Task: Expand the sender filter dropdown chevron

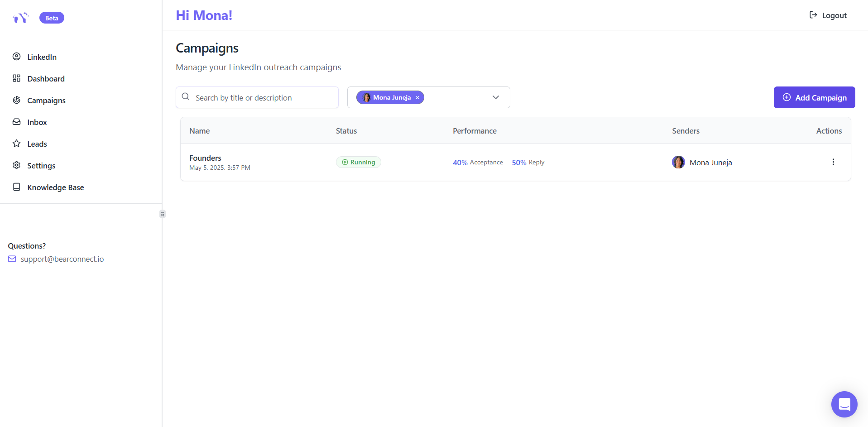Action: pyautogui.click(x=496, y=97)
